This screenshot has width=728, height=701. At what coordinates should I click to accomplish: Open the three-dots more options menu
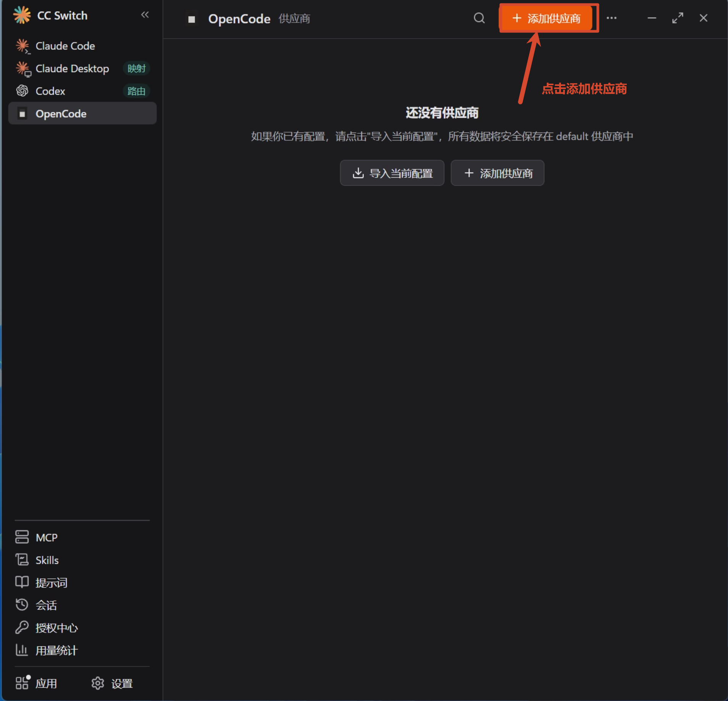(612, 18)
